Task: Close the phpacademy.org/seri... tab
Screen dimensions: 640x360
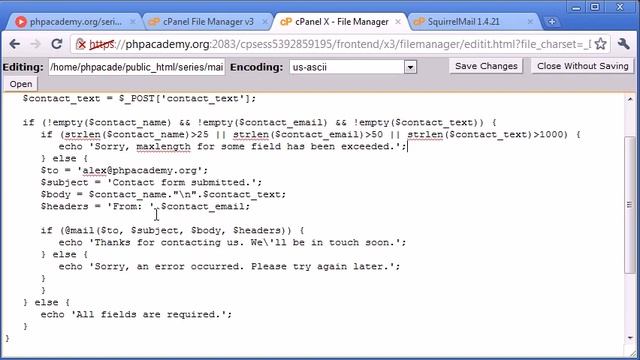Action: pos(133,22)
